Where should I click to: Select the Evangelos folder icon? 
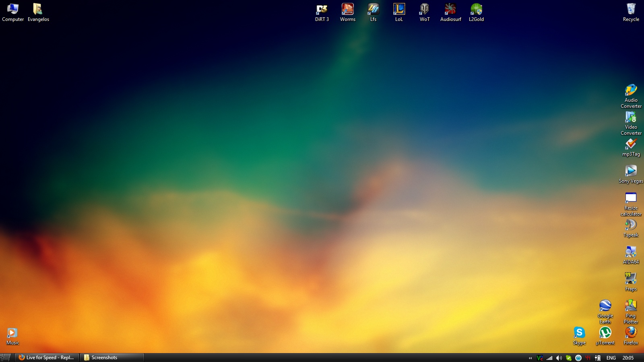(38, 12)
